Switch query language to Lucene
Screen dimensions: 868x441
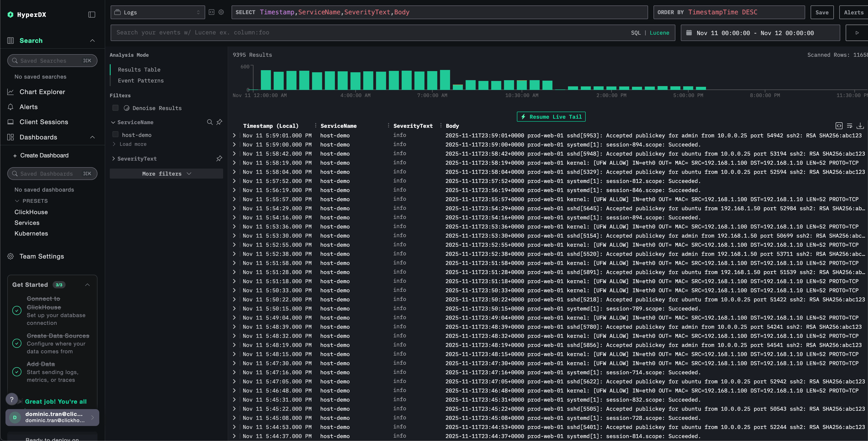[659, 33]
